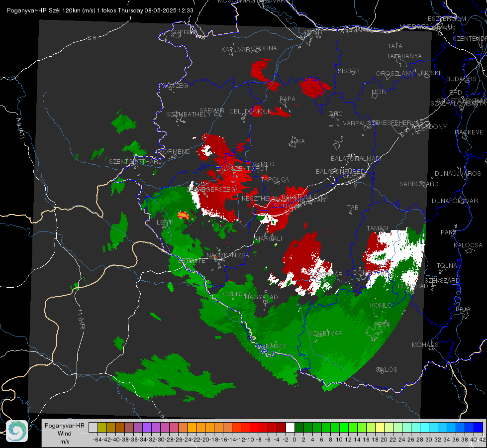Click the gray legend swatch left of -64
The height and width of the screenshot is (448, 487).
click(93, 428)
